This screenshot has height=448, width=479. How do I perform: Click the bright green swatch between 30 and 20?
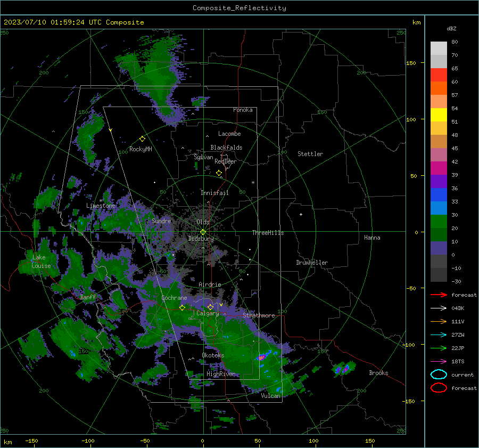coord(439,222)
